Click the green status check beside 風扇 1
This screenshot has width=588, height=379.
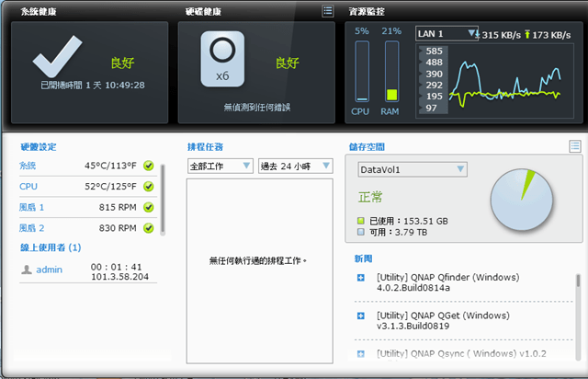coord(148,207)
